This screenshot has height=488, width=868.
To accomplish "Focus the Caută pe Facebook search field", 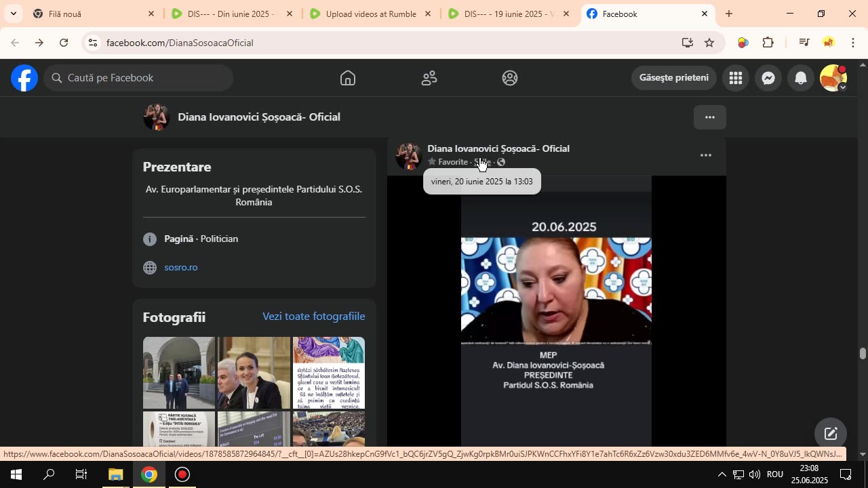I will pos(139,78).
